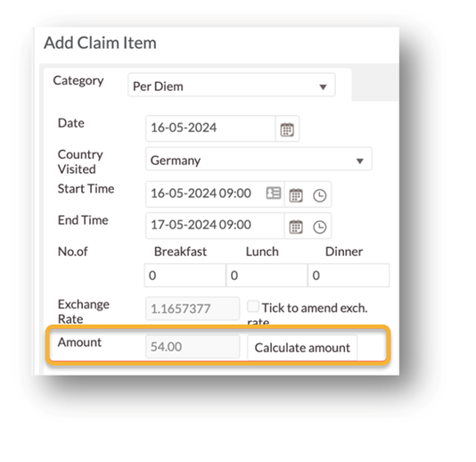Expand the Country Visited dropdown showing Germany
Image resolution: width=476 pixels, height=462 pixels.
[x=259, y=159]
